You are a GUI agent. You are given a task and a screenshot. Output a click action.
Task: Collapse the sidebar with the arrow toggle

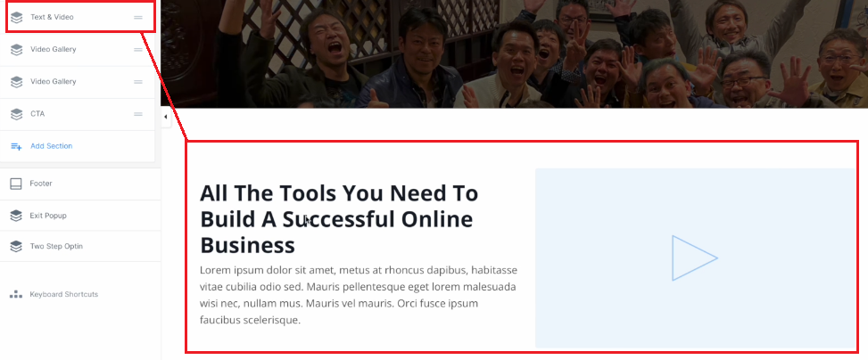tap(166, 118)
